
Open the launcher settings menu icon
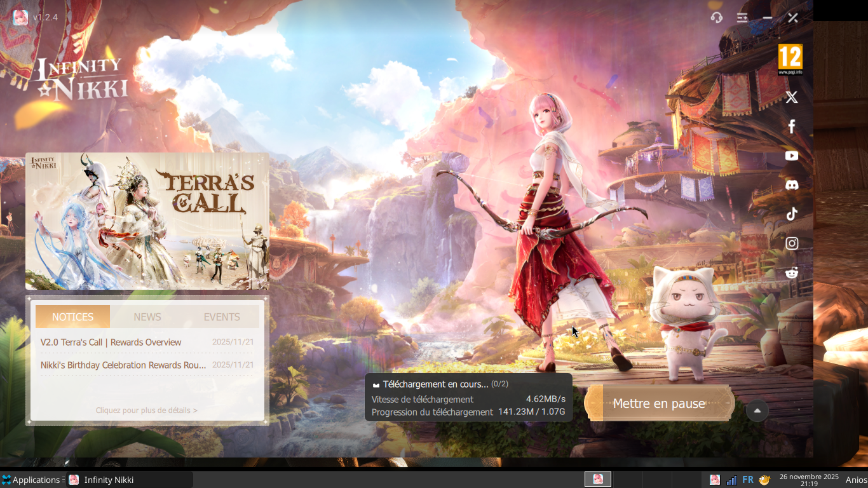coord(742,18)
